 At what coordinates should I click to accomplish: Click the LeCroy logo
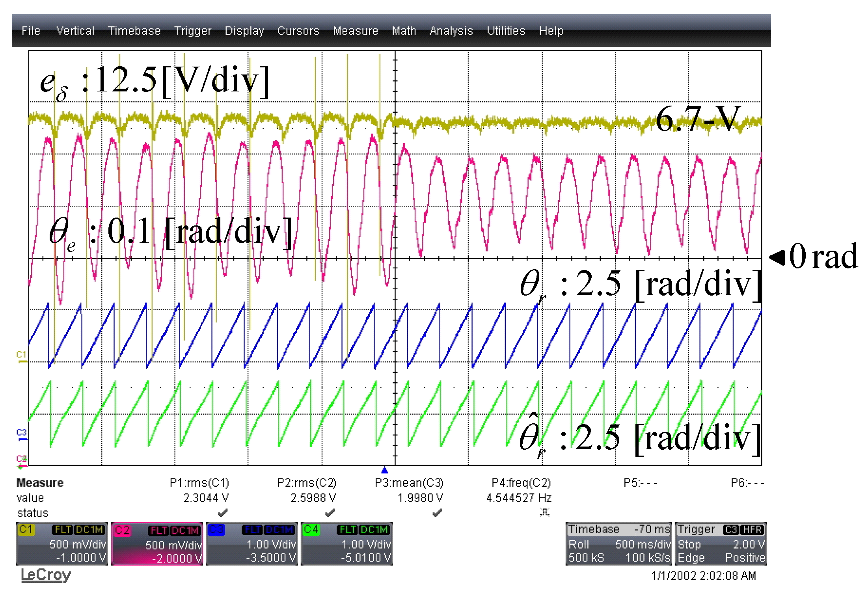pyautogui.click(x=46, y=575)
